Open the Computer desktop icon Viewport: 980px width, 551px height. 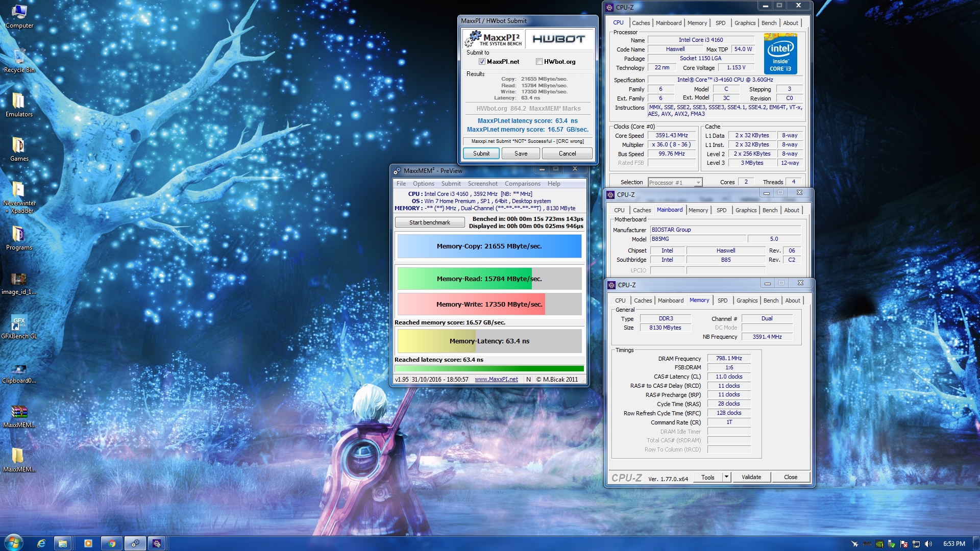pos(19,16)
